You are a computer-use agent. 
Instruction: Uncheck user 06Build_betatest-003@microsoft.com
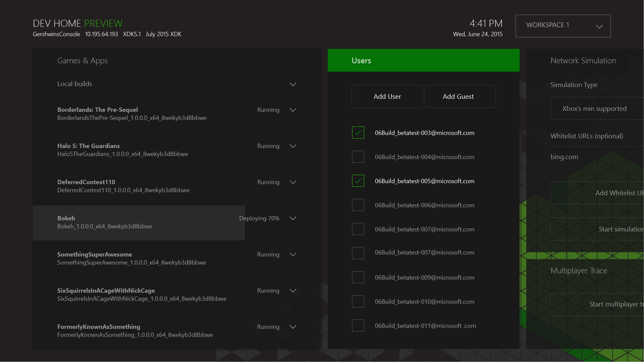[358, 133]
